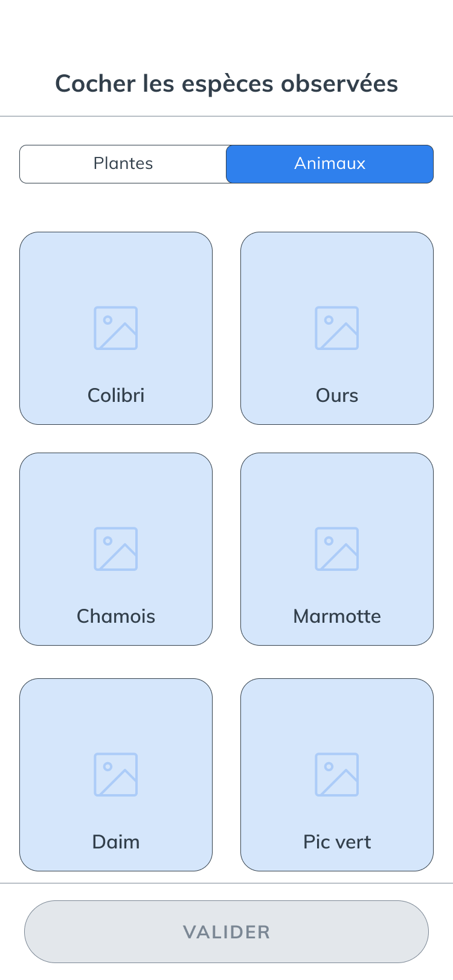Toggle the Daim species name label

(116, 842)
